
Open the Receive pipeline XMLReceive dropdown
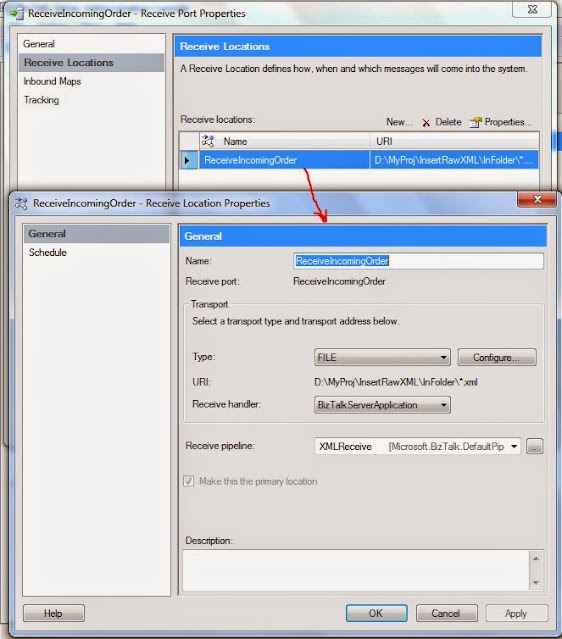[417, 447]
